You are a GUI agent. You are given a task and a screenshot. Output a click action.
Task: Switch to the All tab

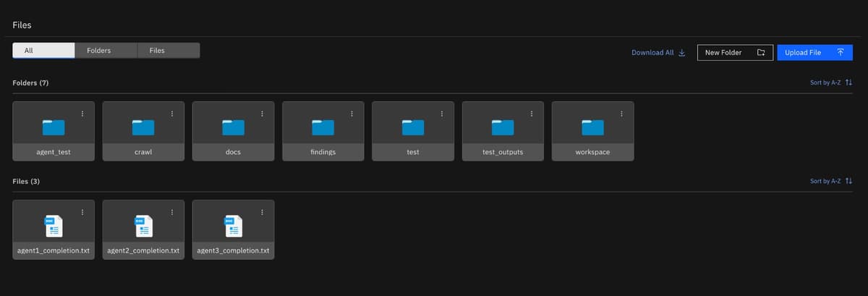tap(43, 51)
